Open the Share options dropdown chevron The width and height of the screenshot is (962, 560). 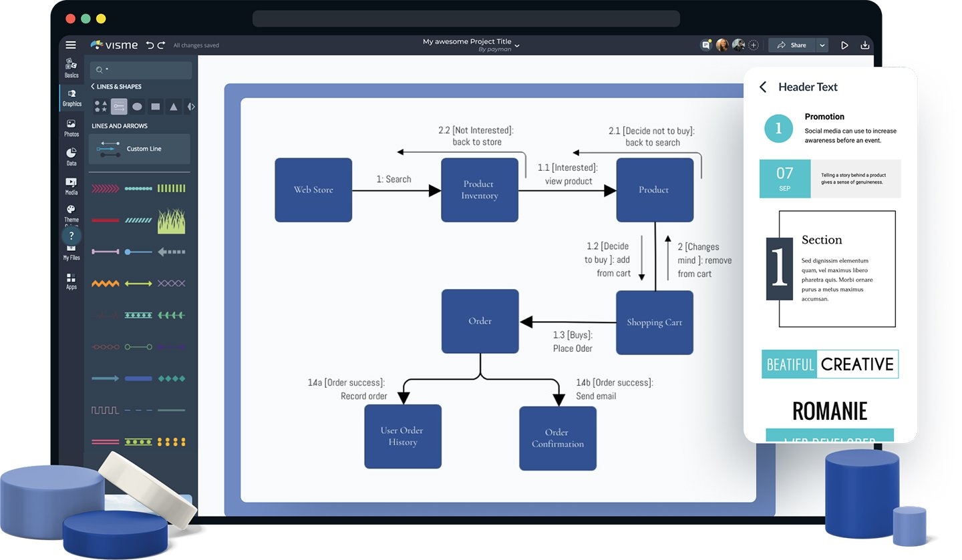point(822,45)
